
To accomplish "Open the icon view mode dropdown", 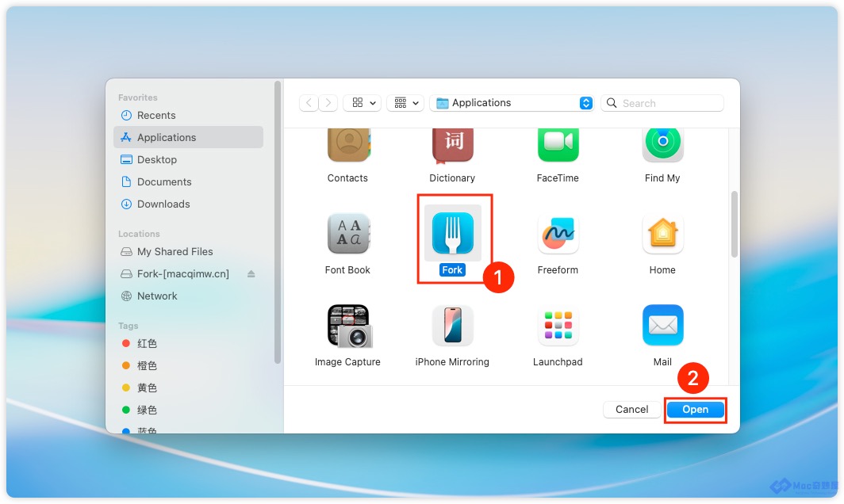I will tap(362, 103).
